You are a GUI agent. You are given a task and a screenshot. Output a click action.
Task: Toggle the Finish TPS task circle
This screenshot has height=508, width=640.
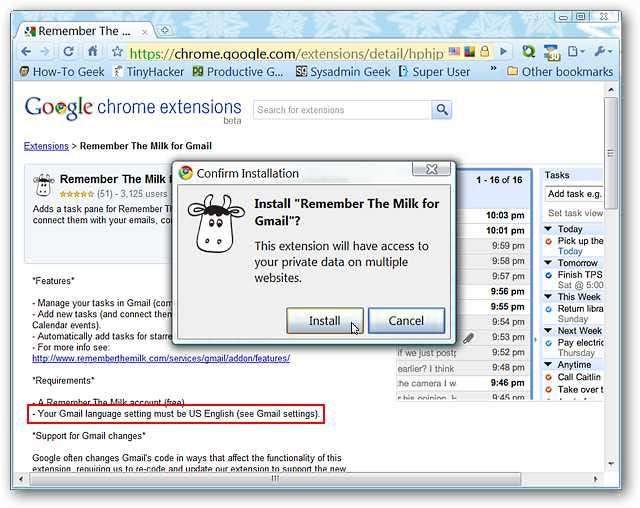pyautogui.click(x=549, y=275)
